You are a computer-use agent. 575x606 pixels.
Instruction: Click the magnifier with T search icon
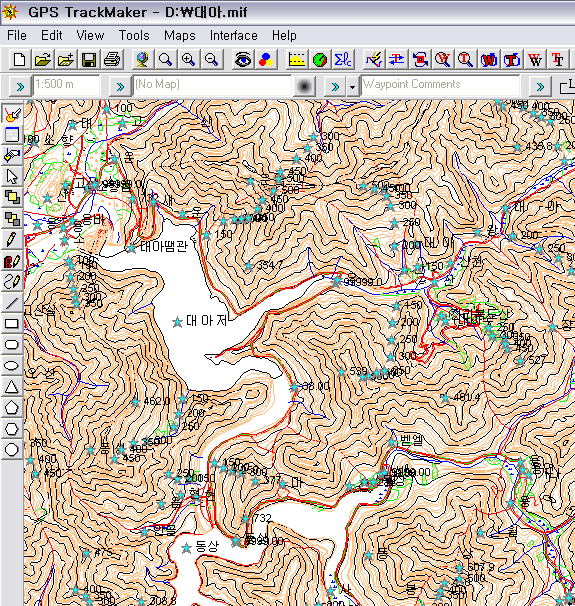[x=465, y=60]
